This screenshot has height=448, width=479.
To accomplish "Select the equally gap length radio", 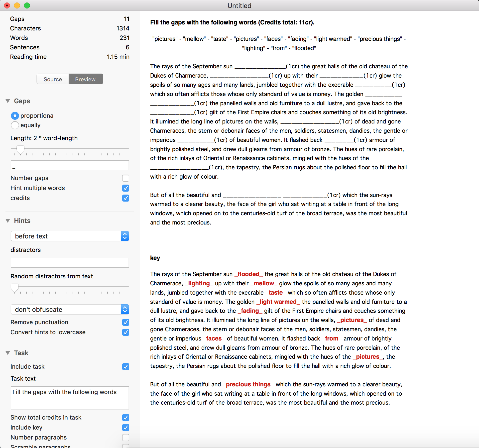I will pyautogui.click(x=15, y=125).
